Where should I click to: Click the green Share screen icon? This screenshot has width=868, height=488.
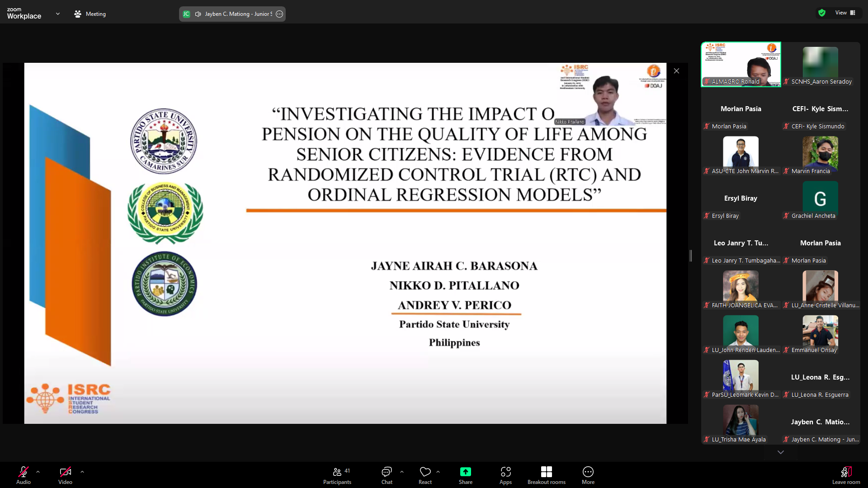pos(465,472)
